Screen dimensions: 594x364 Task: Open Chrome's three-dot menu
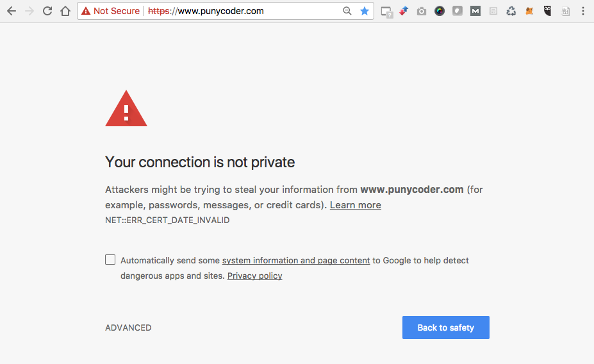click(x=582, y=11)
